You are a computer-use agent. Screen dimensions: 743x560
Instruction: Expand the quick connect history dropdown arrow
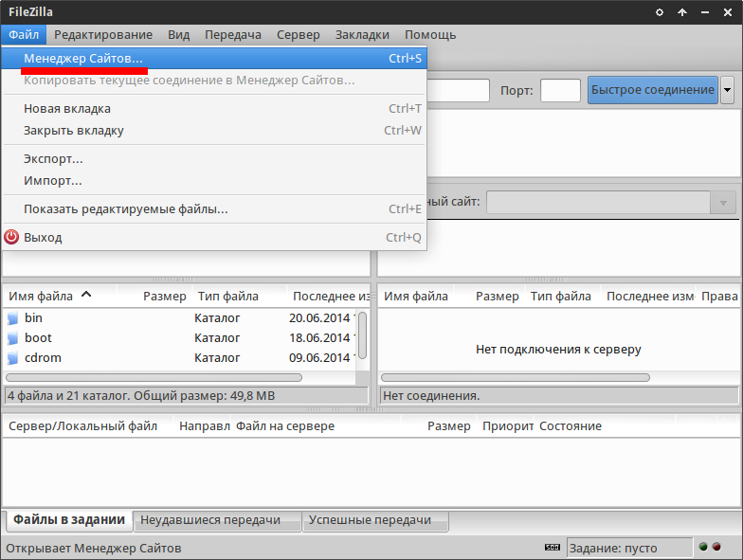point(728,90)
